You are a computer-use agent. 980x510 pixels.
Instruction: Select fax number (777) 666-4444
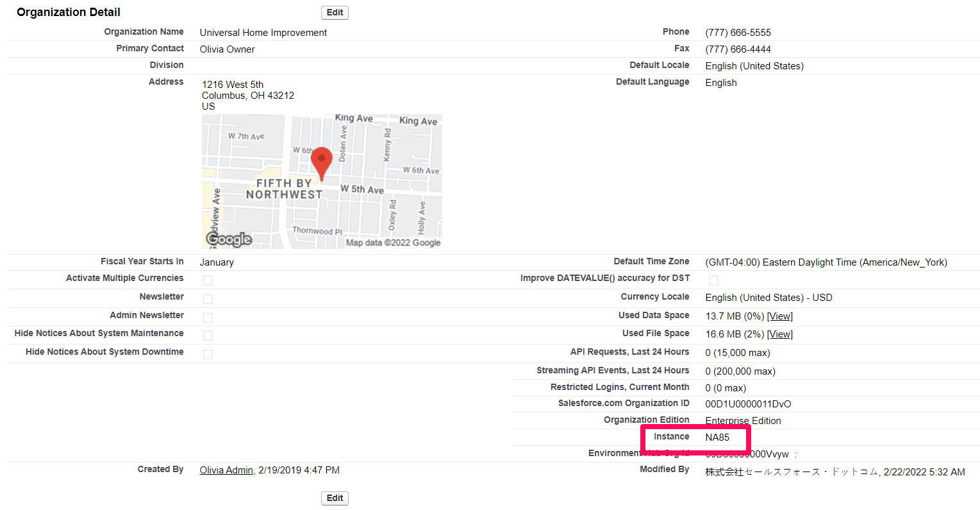(x=738, y=49)
